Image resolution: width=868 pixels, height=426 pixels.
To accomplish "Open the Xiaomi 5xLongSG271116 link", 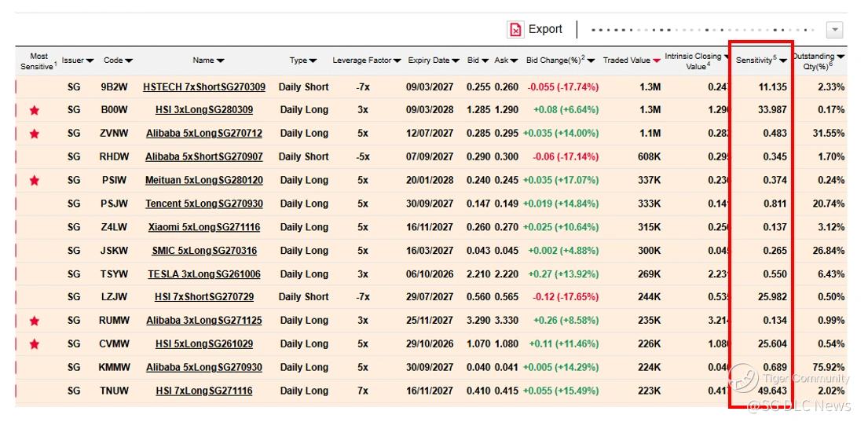I will point(203,227).
